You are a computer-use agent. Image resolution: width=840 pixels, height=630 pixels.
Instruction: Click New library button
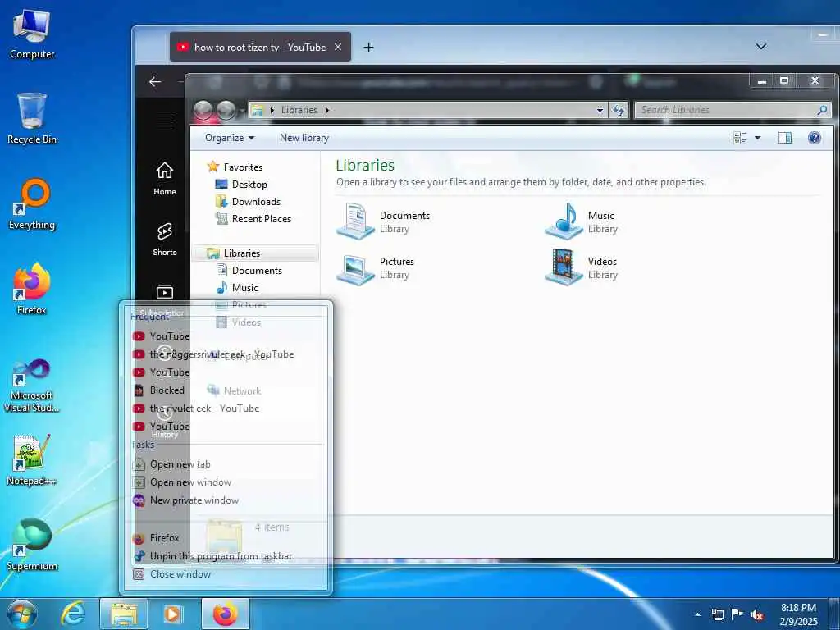click(304, 138)
